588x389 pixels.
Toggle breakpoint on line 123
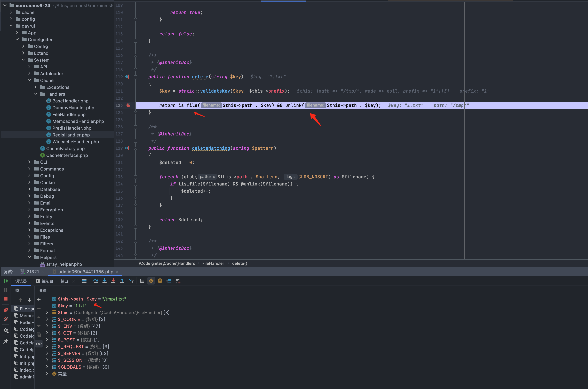[129, 105]
